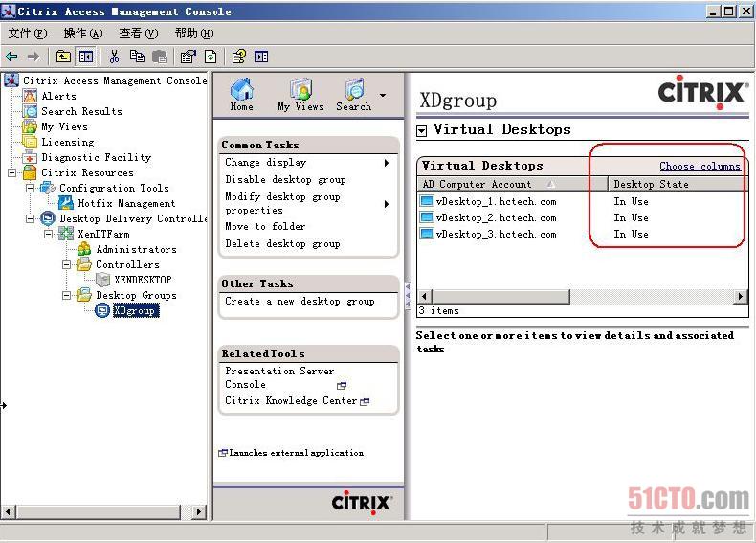This screenshot has width=756, height=543.
Task: Open the My Views icon in task pane
Action: tap(300, 95)
